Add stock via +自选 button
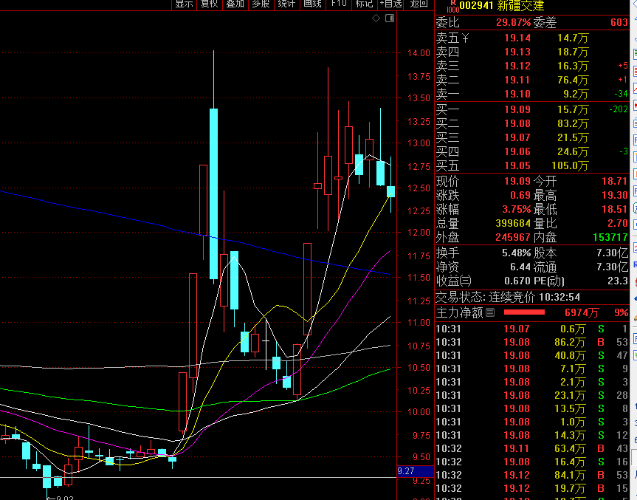Image resolution: width=637 pixels, height=500 pixels. pyautogui.click(x=390, y=4)
